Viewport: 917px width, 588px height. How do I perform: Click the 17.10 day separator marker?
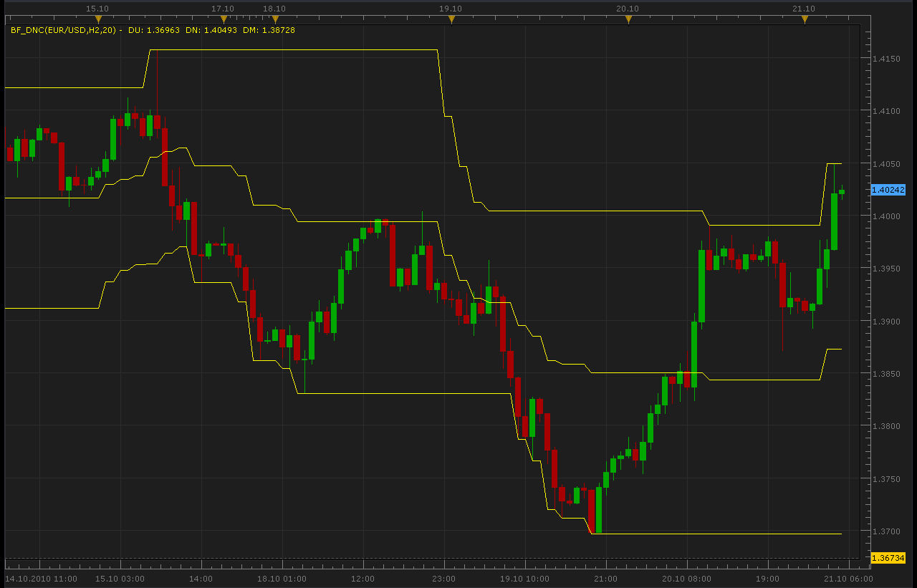pyautogui.click(x=223, y=19)
